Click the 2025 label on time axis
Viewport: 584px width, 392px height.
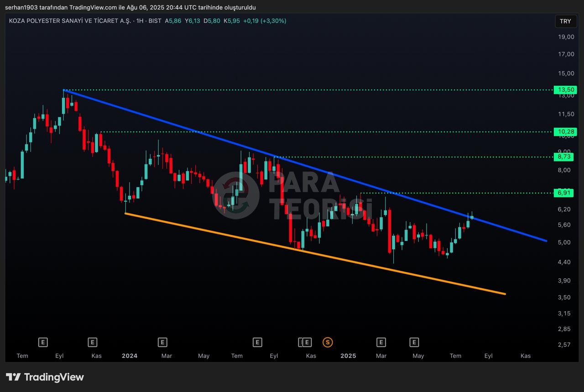pyautogui.click(x=349, y=356)
